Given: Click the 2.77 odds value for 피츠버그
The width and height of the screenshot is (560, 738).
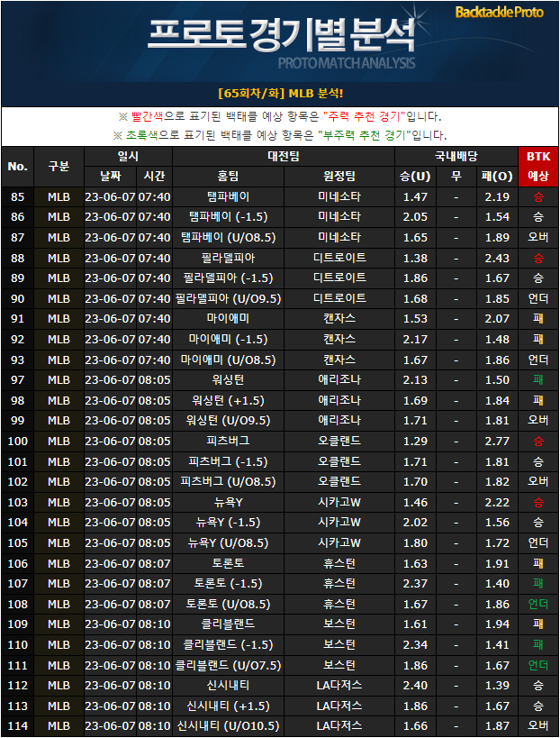Looking at the screenshot, I should (497, 441).
